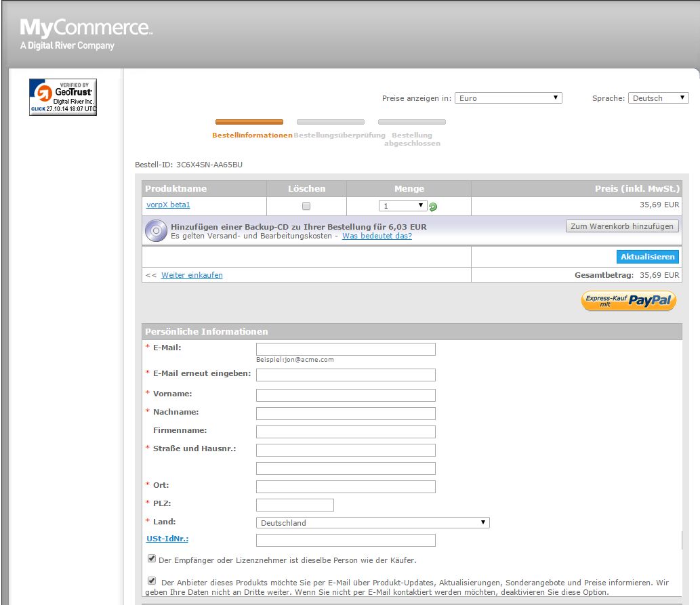This screenshot has height=605, width=700.
Task: Click the Persönliche Informationen section header
Action: click(411, 331)
